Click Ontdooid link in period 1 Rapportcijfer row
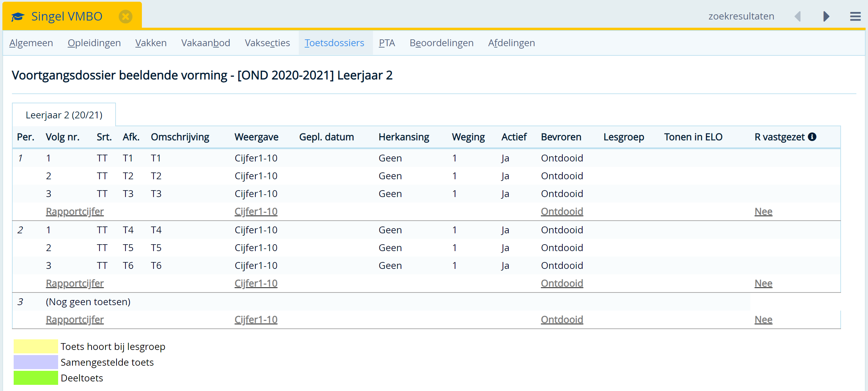Image resolution: width=868 pixels, height=391 pixels. [562, 211]
